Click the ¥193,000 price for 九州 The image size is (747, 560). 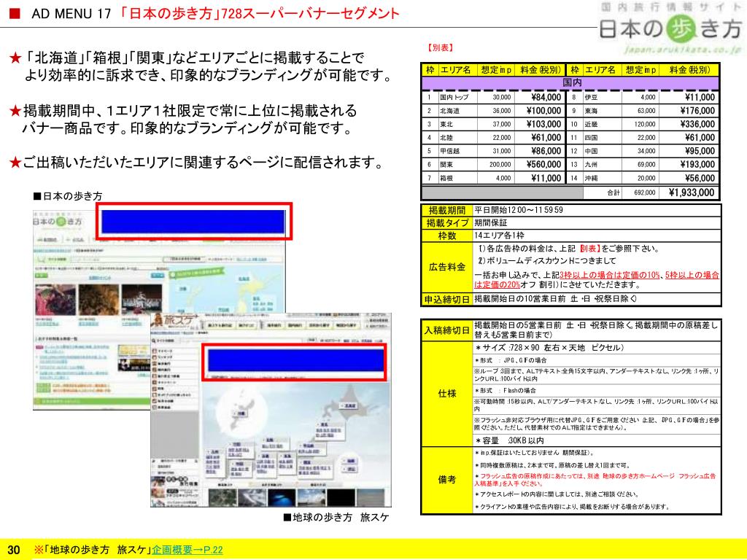pyautogui.click(x=697, y=164)
